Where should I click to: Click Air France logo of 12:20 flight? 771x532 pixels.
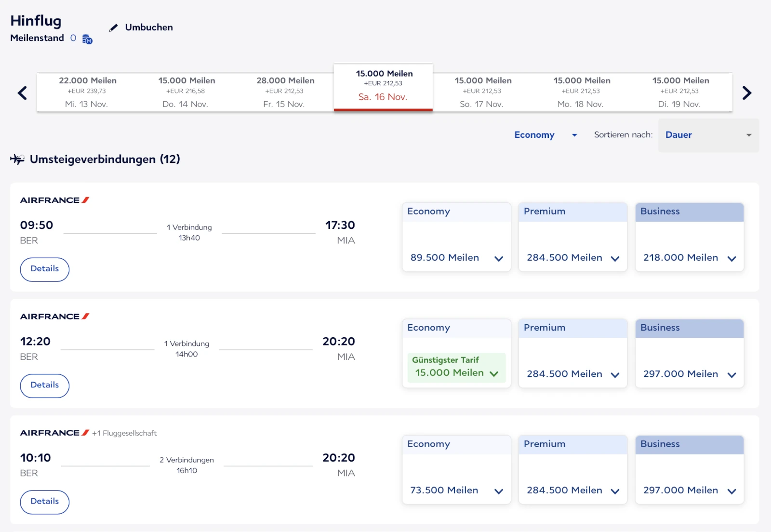[x=54, y=316]
